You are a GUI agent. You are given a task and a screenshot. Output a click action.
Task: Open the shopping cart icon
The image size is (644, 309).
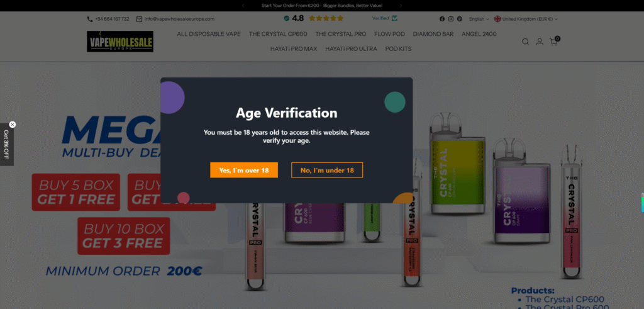click(x=553, y=42)
